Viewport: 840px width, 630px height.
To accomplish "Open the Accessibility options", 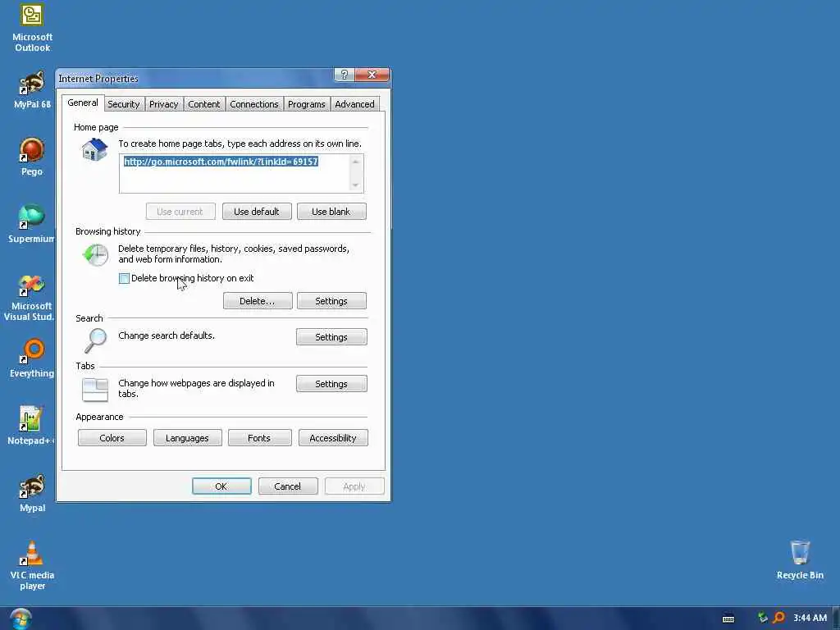I will [x=333, y=438].
